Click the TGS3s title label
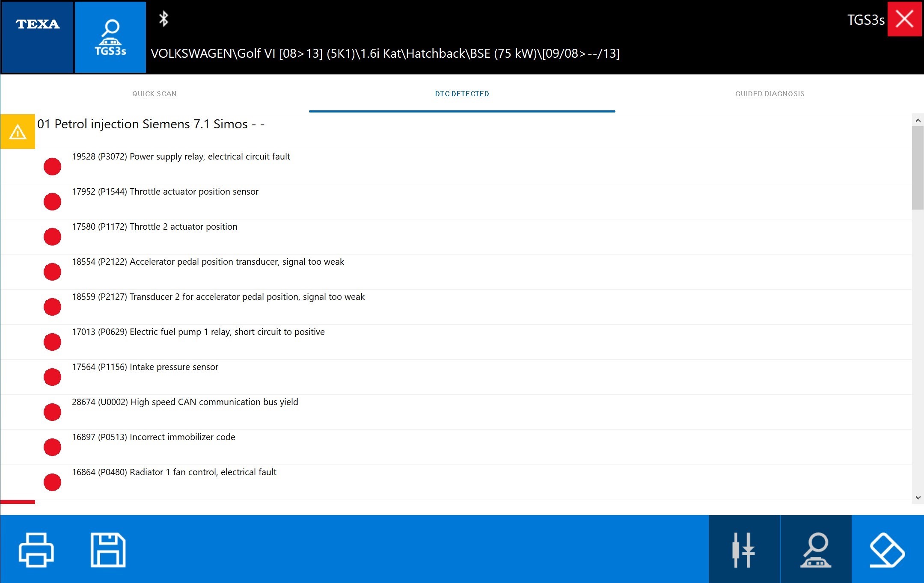924x583 pixels. coord(865,20)
